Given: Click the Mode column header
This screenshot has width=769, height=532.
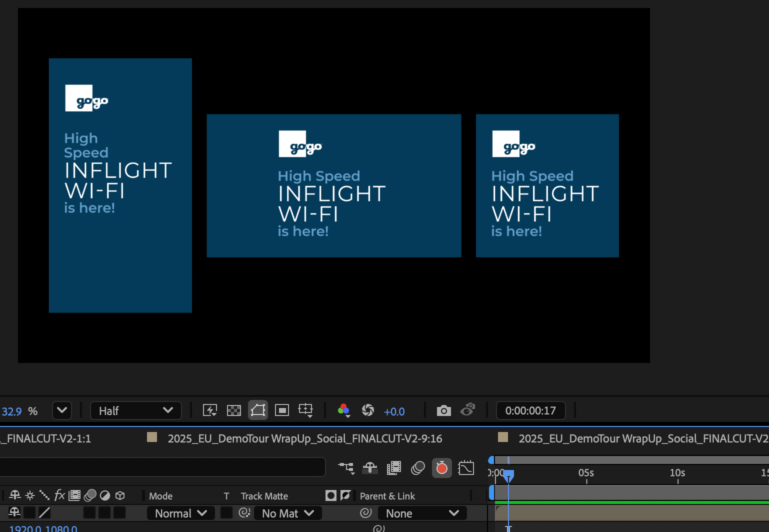Looking at the screenshot, I should (160, 496).
